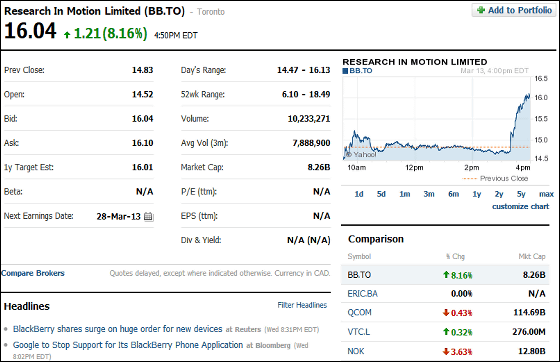Show the 6m chart range
The height and width of the screenshot is (362, 560).
tap(454, 194)
